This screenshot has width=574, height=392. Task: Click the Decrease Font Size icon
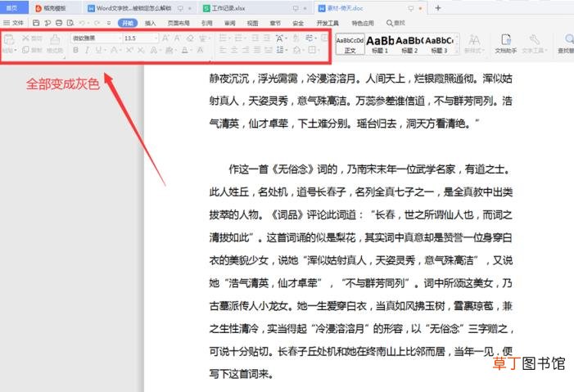[x=177, y=38]
